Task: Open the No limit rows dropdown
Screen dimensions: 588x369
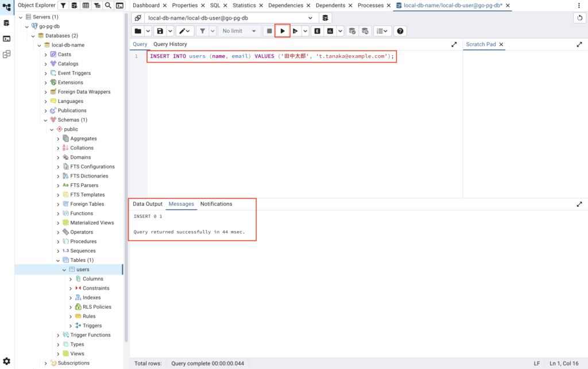Action: [x=239, y=31]
